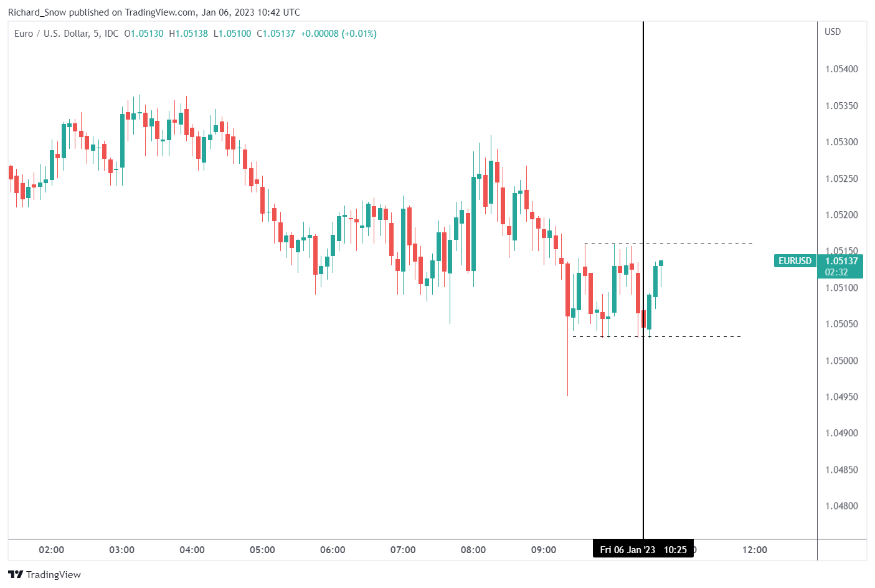Click the Fri 06 Jan '23 10:25 date label
The width and height of the screenshot is (875, 588).
click(643, 549)
